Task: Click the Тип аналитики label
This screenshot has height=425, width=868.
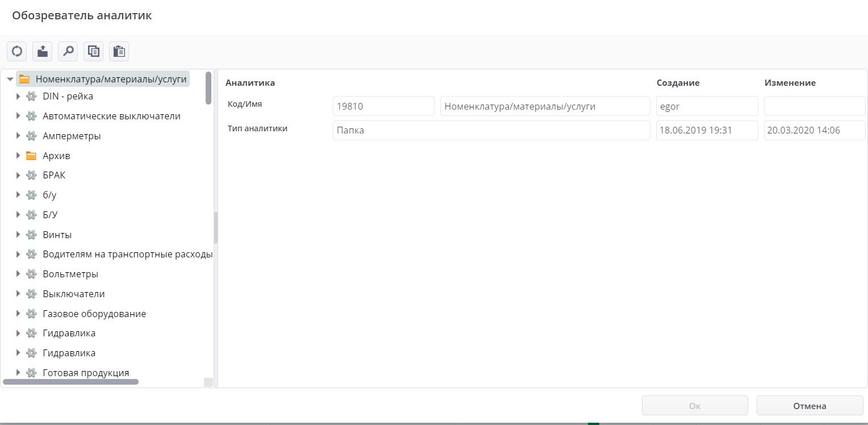Action: click(x=257, y=128)
